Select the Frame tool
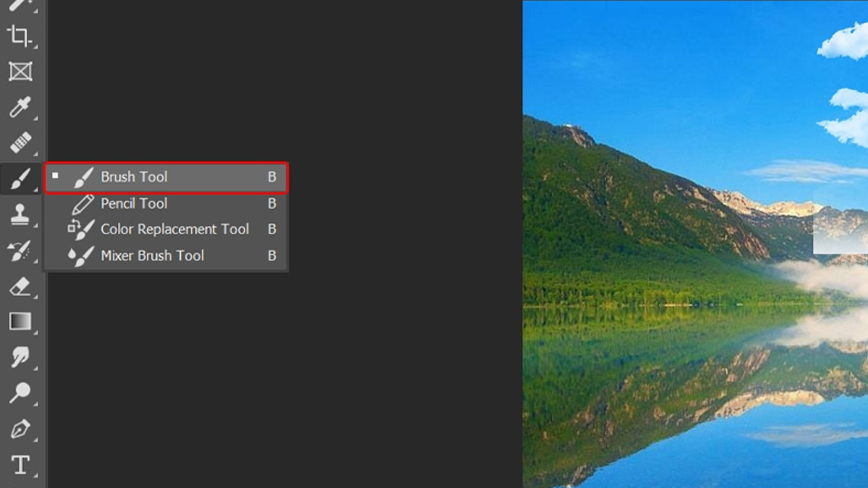The image size is (868, 488). pos(20,72)
